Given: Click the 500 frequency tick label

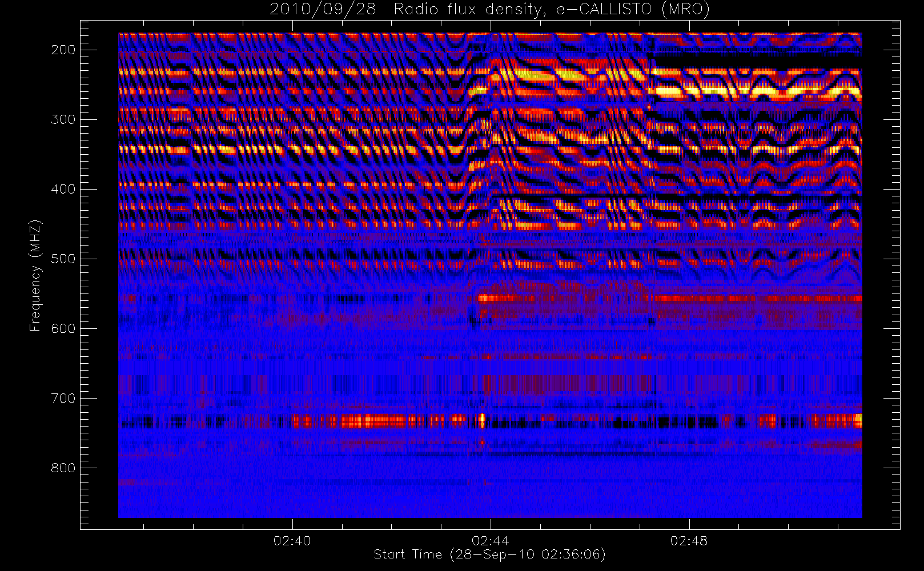Looking at the screenshot, I should pos(63,259).
